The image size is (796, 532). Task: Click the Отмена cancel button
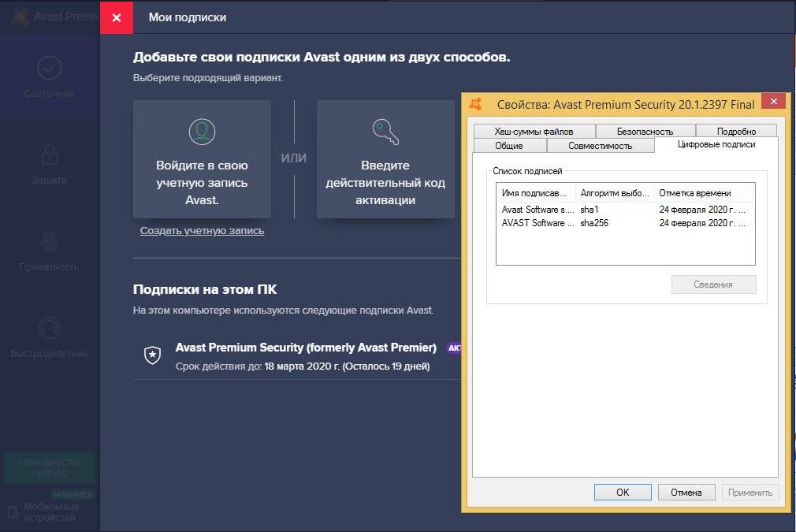686,492
